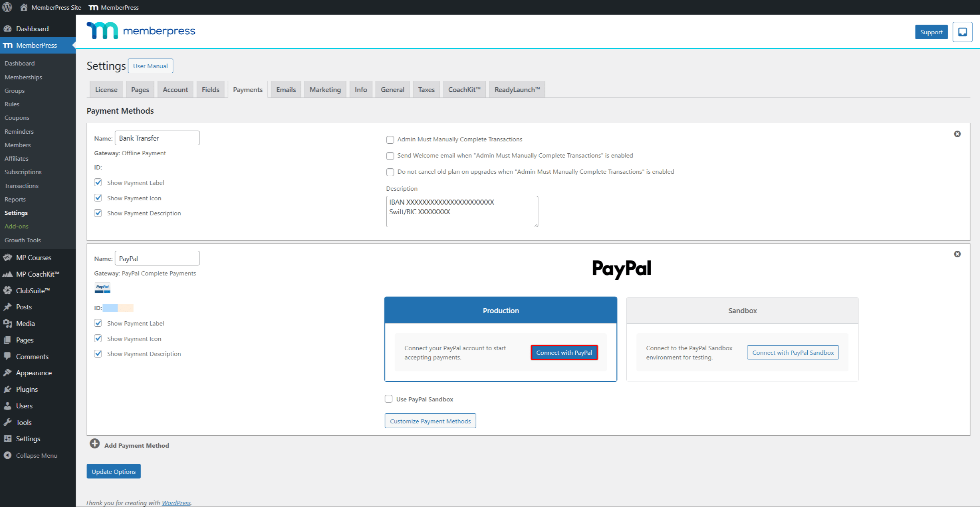Open the Emails settings tab
Image resolution: width=980 pixels, height=507 pixels.
click(x=285, y=89)
